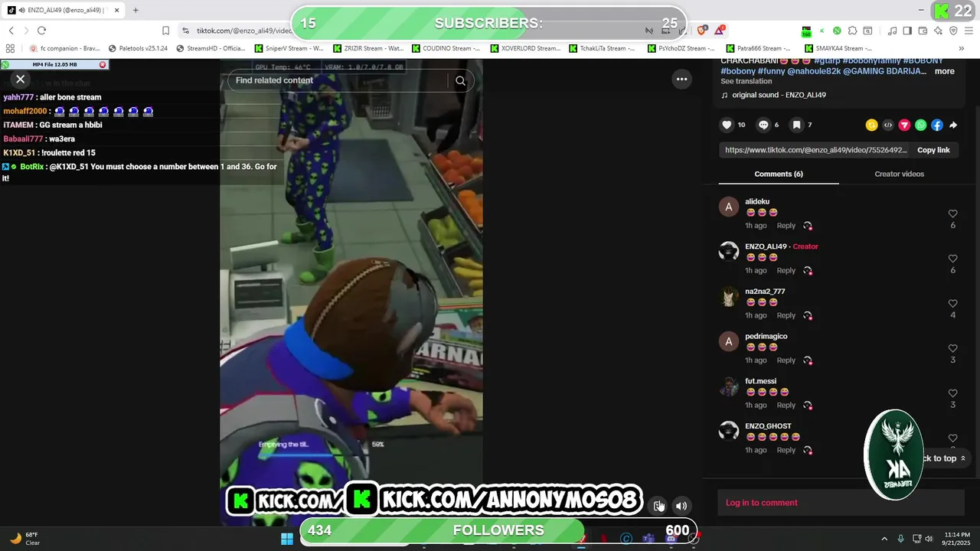
Task: Reply to pedrimagico's comment
Action: tap(786, 360)
